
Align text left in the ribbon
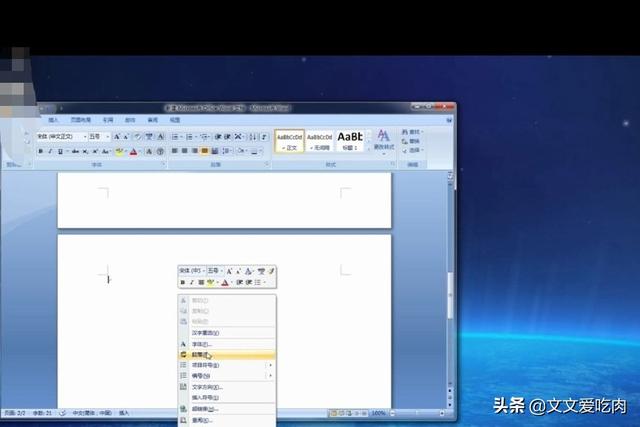175,151
